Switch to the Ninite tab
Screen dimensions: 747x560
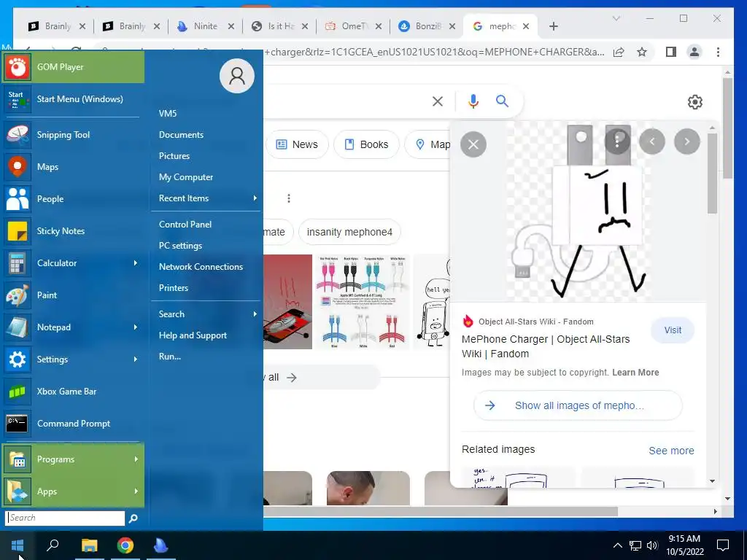point(205,26)
